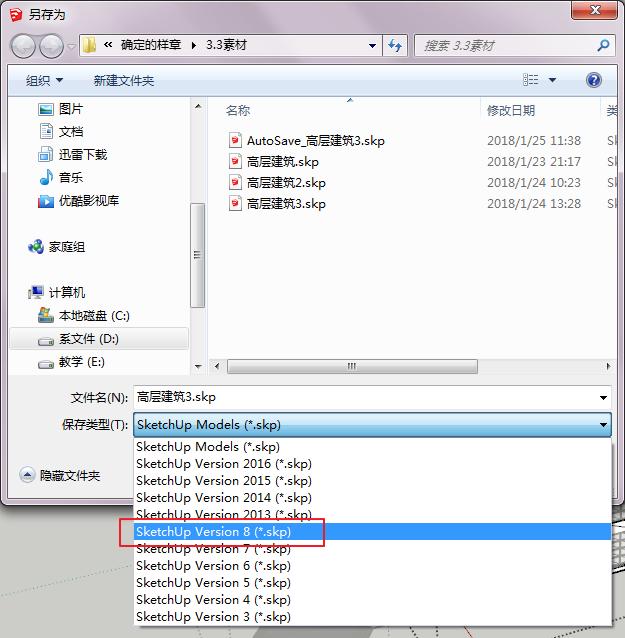Screen dimensions: 625x638
Task: Click 3.3素材 in the address path
Action: (226, 45)
